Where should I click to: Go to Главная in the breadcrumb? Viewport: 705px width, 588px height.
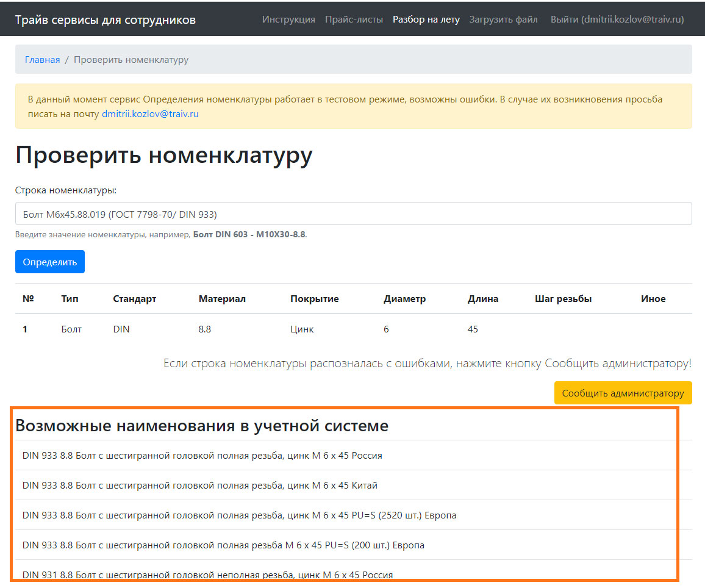coord(42,60)
